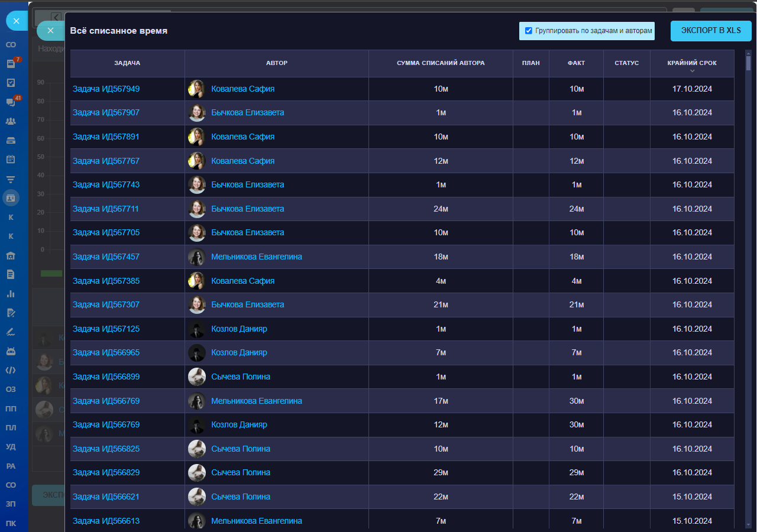Click Бычкова Елизавета's avatar in ИД567307 row
Screen dimensions: 757x532
coord(197,304)
